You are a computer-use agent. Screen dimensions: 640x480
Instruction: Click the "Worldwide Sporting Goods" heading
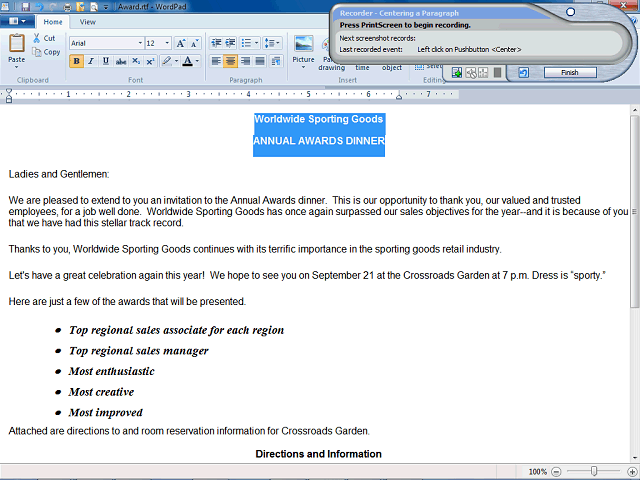tap(318, 119)
